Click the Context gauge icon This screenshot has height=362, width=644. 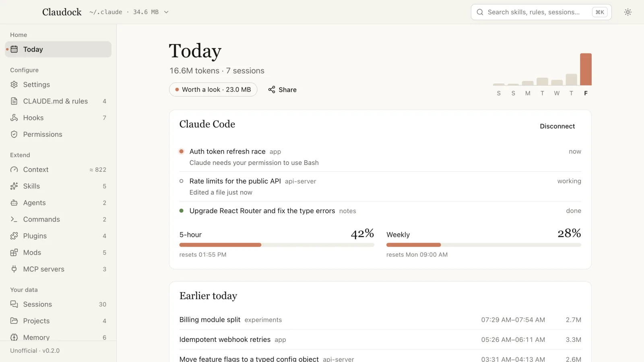coord(14,169)
